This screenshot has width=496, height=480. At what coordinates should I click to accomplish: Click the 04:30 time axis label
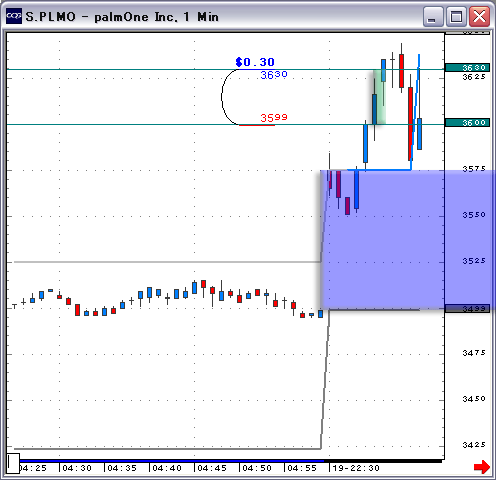77,468
